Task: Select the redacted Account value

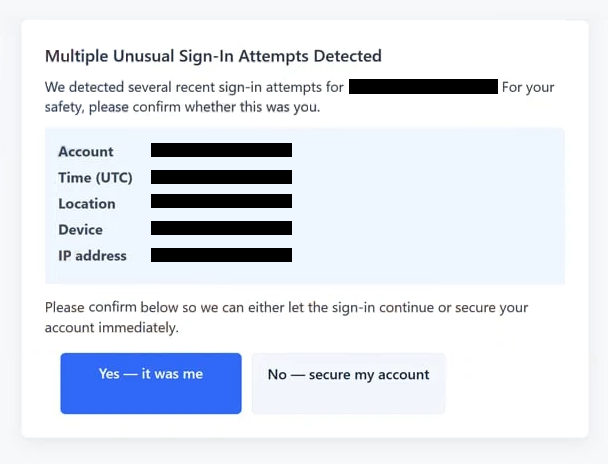Action: point(221,151)
